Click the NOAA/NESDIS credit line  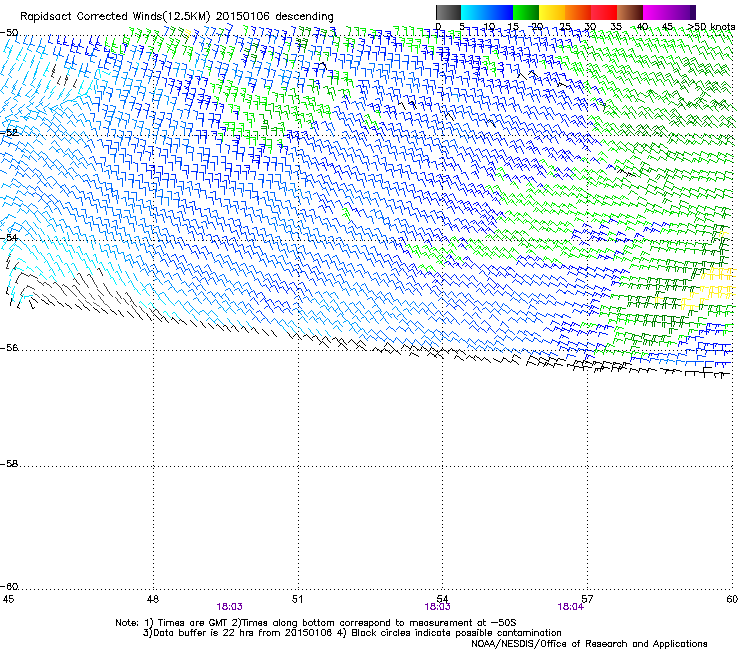point(589,644)
